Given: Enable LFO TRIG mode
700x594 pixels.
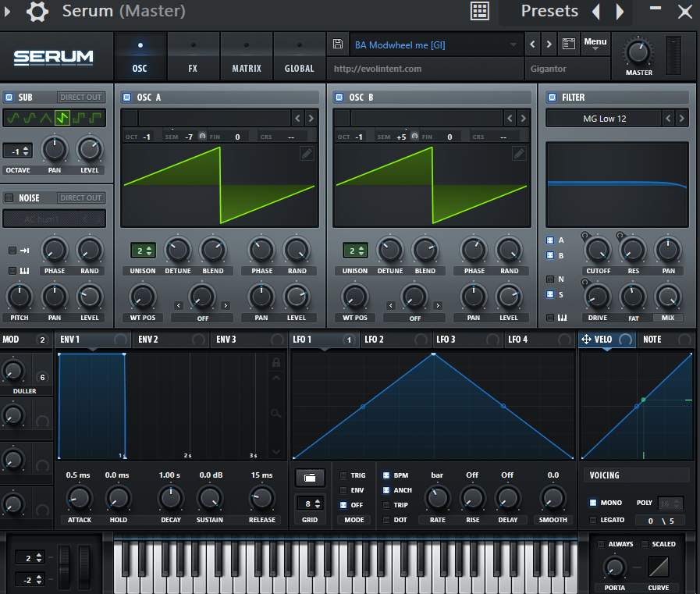Looking at the screenshot, I should click(343, 475).
